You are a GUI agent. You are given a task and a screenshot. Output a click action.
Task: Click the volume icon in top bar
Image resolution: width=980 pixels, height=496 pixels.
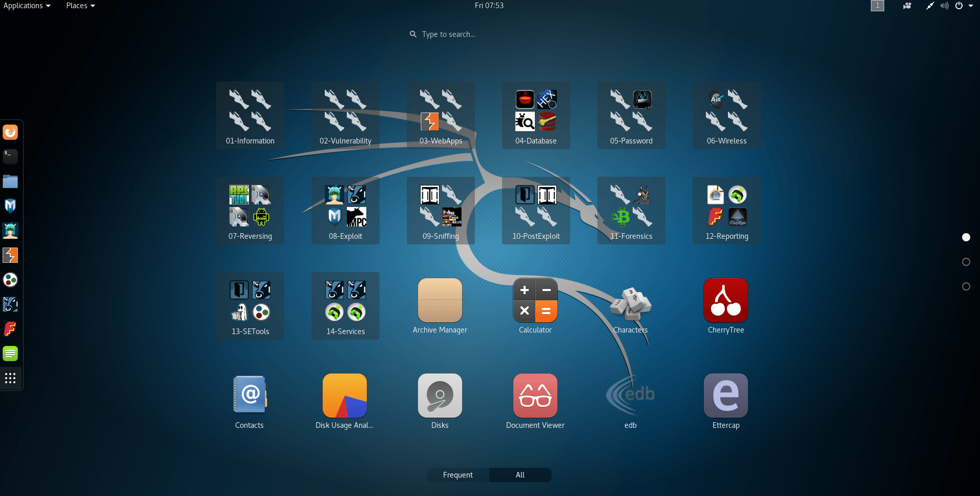click(944, 6)
